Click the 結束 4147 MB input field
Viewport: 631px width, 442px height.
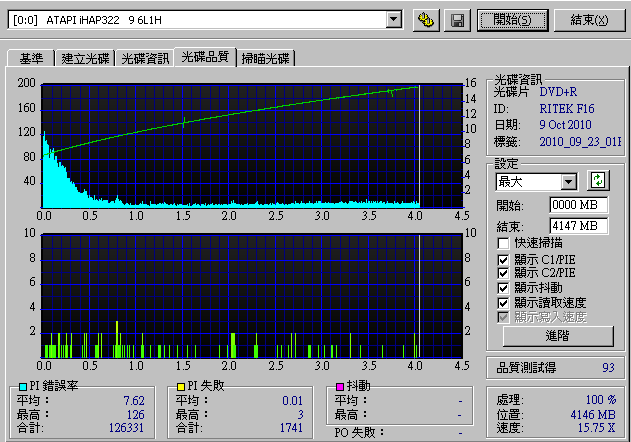tap(579, 225)
